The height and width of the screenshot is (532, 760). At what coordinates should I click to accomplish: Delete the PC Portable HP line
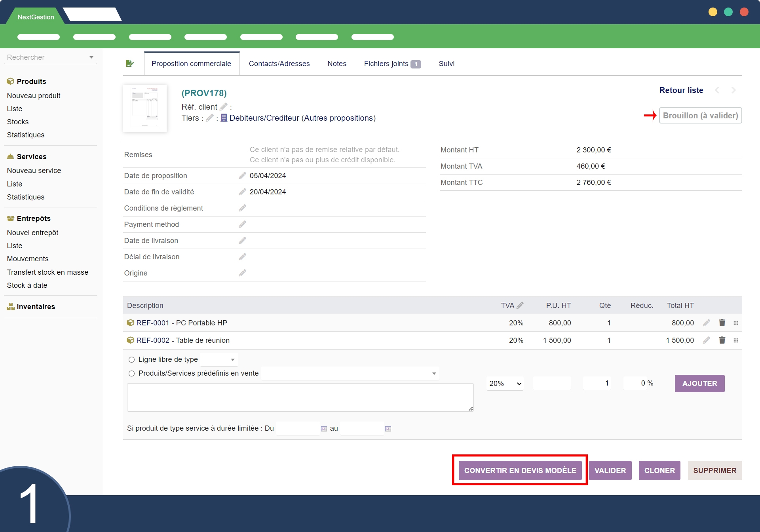pyautogui.click(x=722, y=323)
